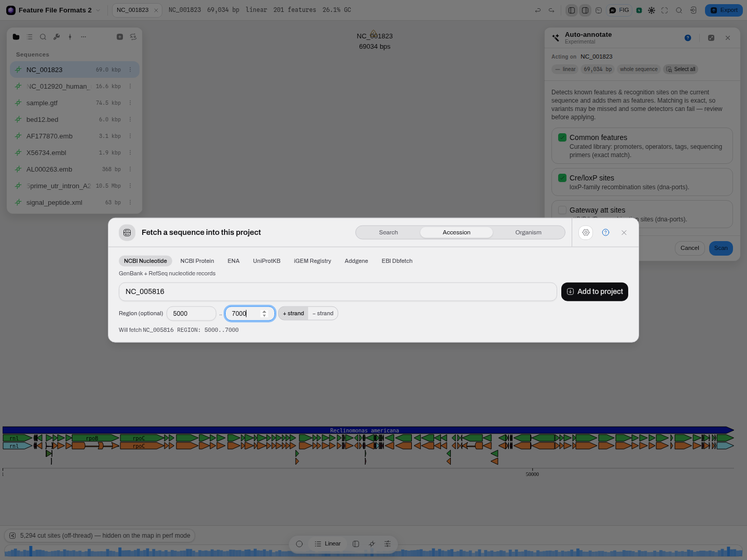This screenshot has height=560, width=747.
Task: Select the + strand option
Action: 294,314
